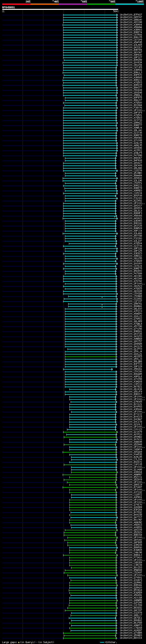146x644 pixels.
Task: Choose the UniRef100_Q67QC1 entry
Action: pyautogui.click(x=131, y=618)
